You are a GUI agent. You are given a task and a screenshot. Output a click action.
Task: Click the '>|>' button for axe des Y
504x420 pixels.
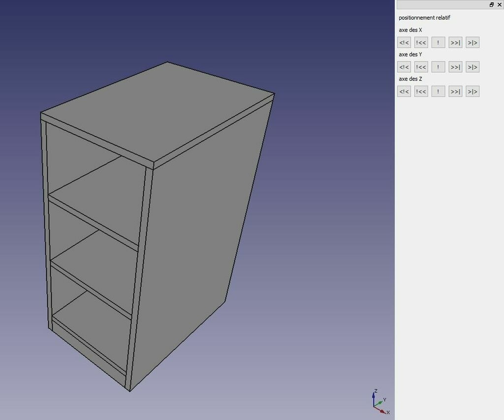[472, 67]
